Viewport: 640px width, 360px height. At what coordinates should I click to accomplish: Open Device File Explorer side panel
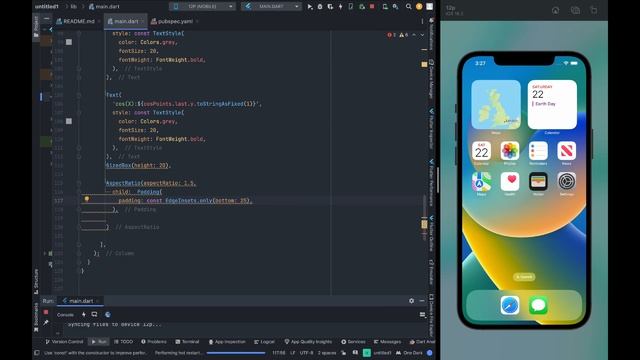pos(431,314)
